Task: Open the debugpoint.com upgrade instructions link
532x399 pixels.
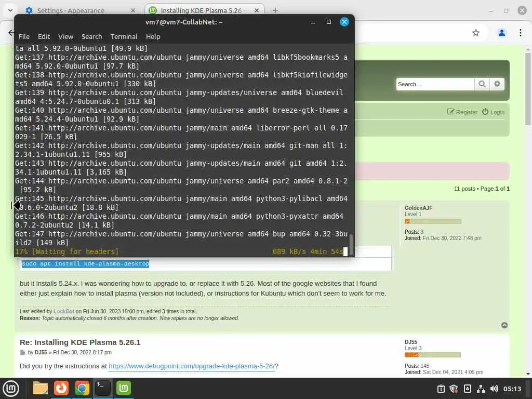Action: tap(191, 366)
